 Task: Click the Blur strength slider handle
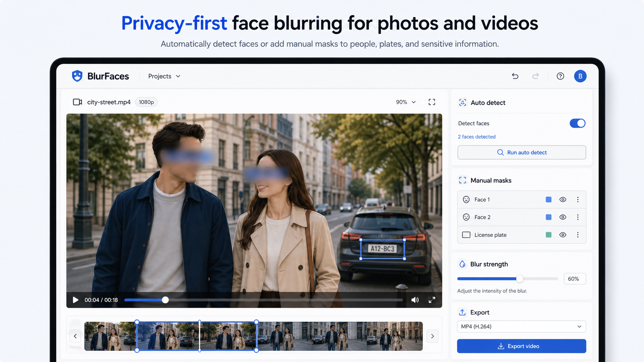point(520,279)
